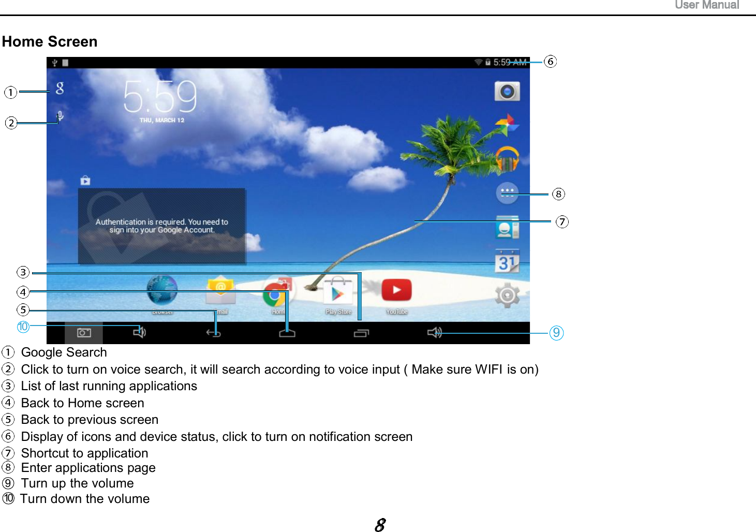Launch the YouTube app
This screenshot has height=532, width=756.
[396, 290]
